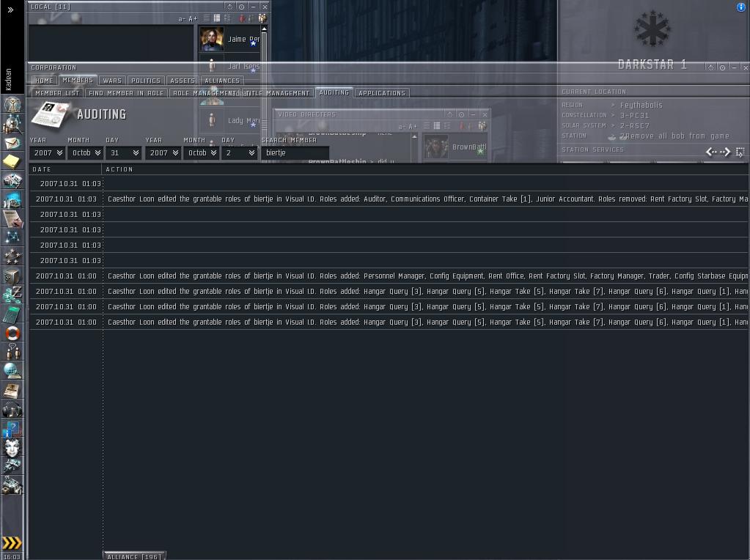Pin the Local window circle icon
The width and height of the screenshot is (750, 560).
[241, 7]
